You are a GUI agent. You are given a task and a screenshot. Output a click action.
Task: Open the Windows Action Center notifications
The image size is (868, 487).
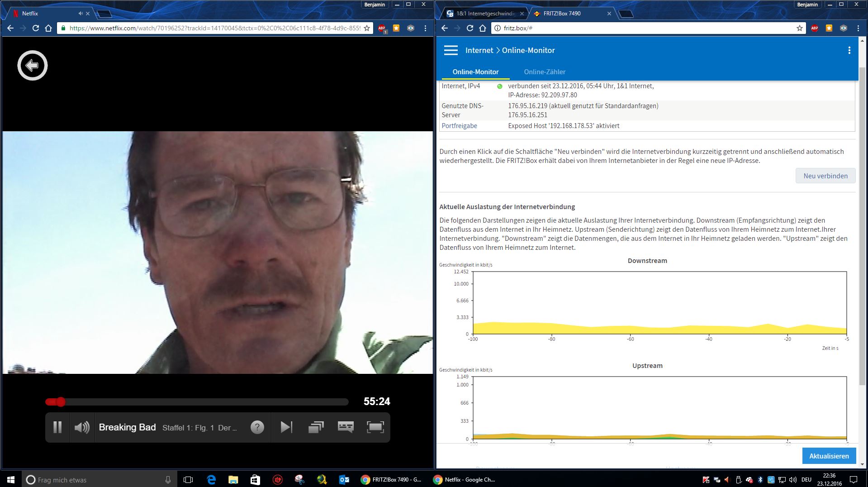coord(854,480)
